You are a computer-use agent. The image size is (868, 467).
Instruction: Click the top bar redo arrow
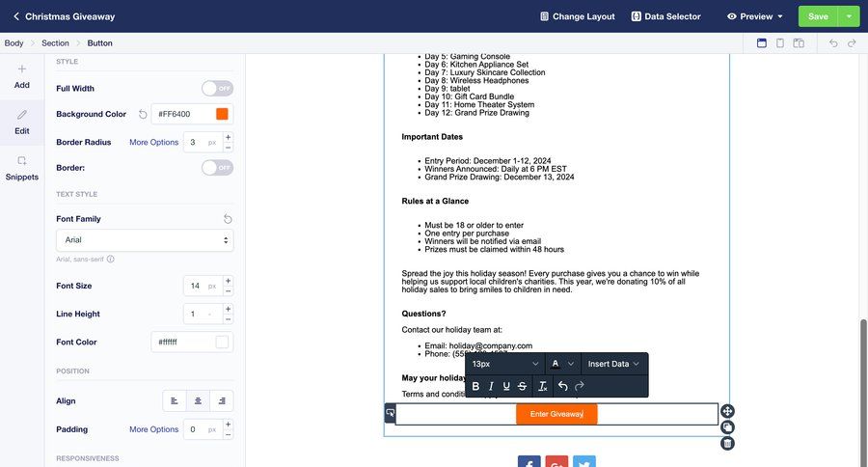pyautogui.click(x=852, y=43)
